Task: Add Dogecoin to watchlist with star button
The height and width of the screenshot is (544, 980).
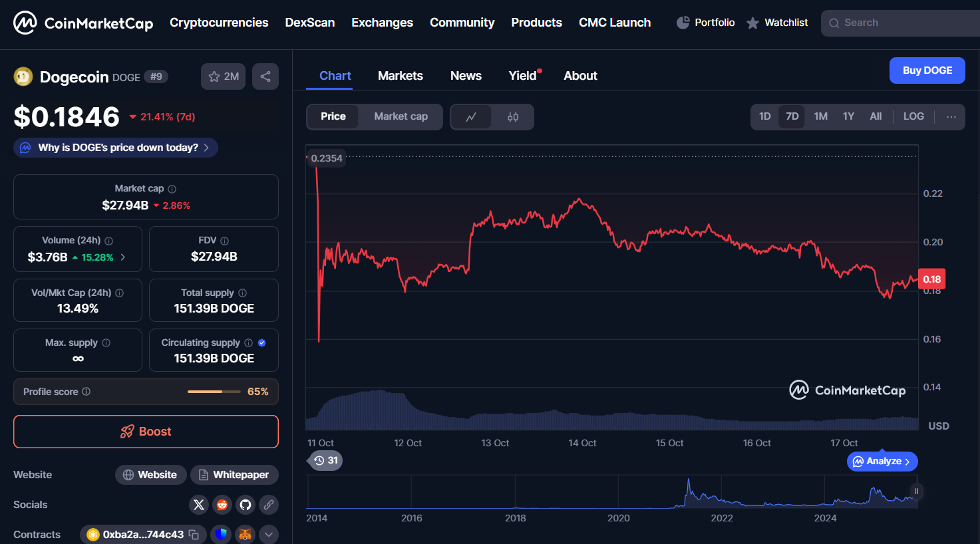Action: point(223,76)
